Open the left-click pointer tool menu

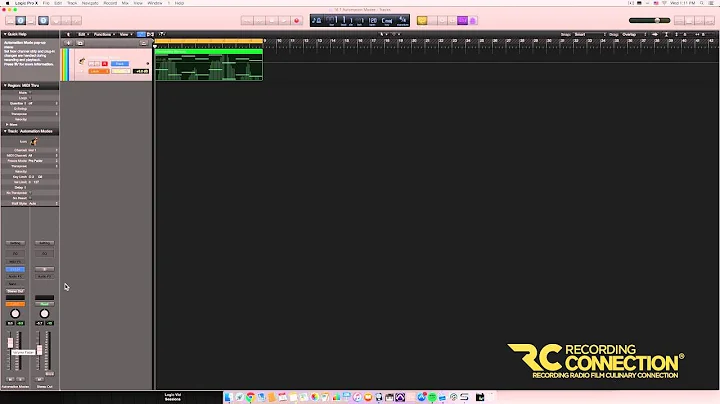click(382, 34)
